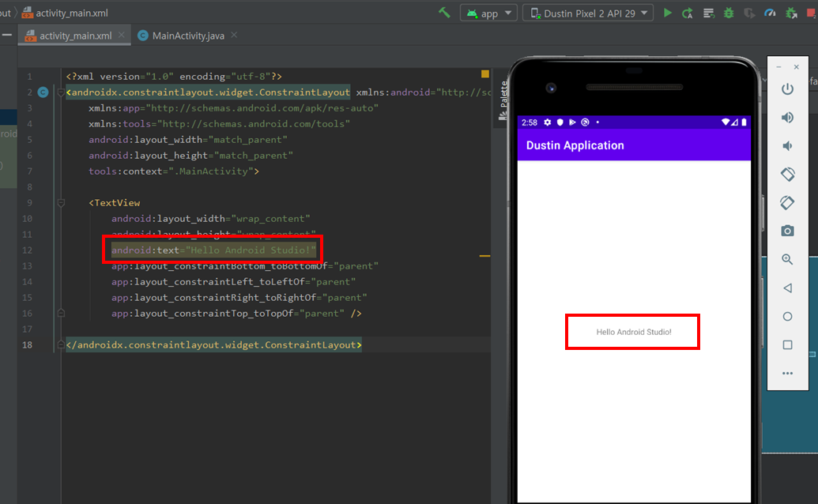Viewport: 818px width, 504px height.
Task: Take an emulator screenshot with camera icon
Action: pos(787,231)
